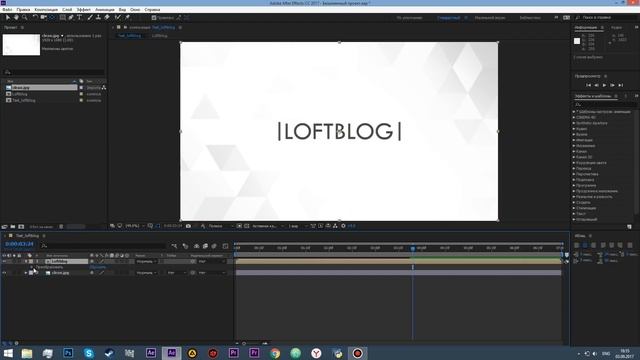Click the blue timecode field in timeline
640x360 pixels.
click(x=19, y=244)
